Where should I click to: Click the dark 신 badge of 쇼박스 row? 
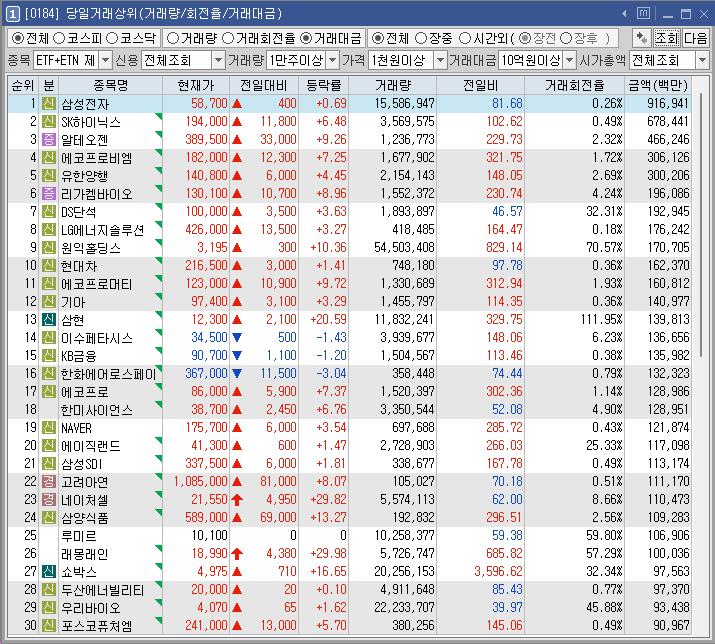[49, 571]
